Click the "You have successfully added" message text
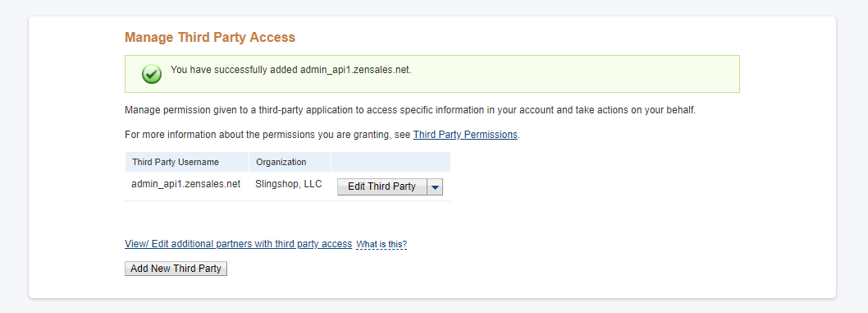Image resolution: width=868 pixels, height=313 pixels. 290,70
